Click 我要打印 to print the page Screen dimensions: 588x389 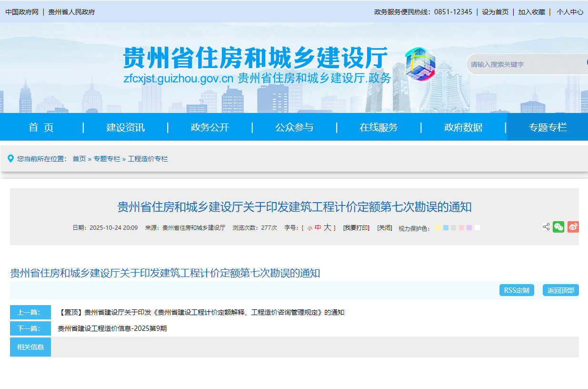click(356, 228)
